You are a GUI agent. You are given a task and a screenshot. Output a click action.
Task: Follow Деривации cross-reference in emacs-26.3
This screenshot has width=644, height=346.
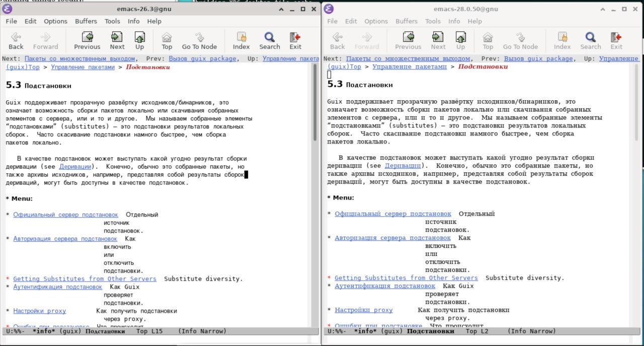click(75, 166)
